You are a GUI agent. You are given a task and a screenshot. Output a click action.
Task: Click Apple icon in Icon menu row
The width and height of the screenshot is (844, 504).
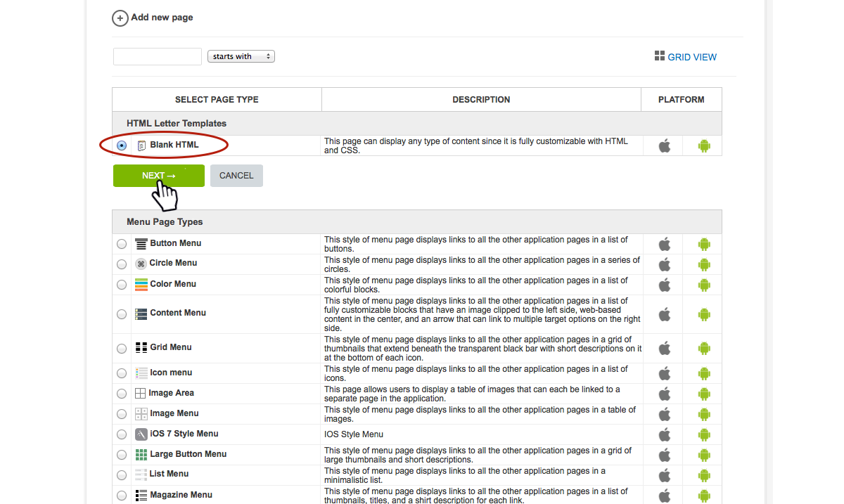point(665,373)
